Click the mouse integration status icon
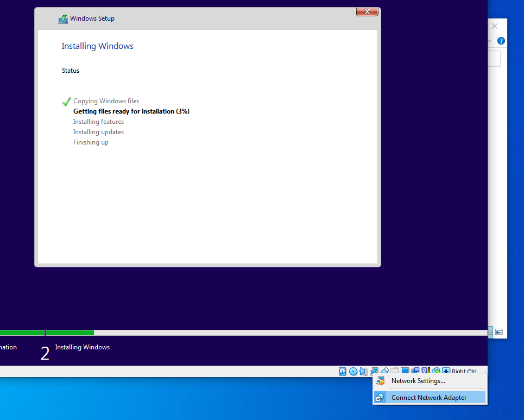 (436, 372)
